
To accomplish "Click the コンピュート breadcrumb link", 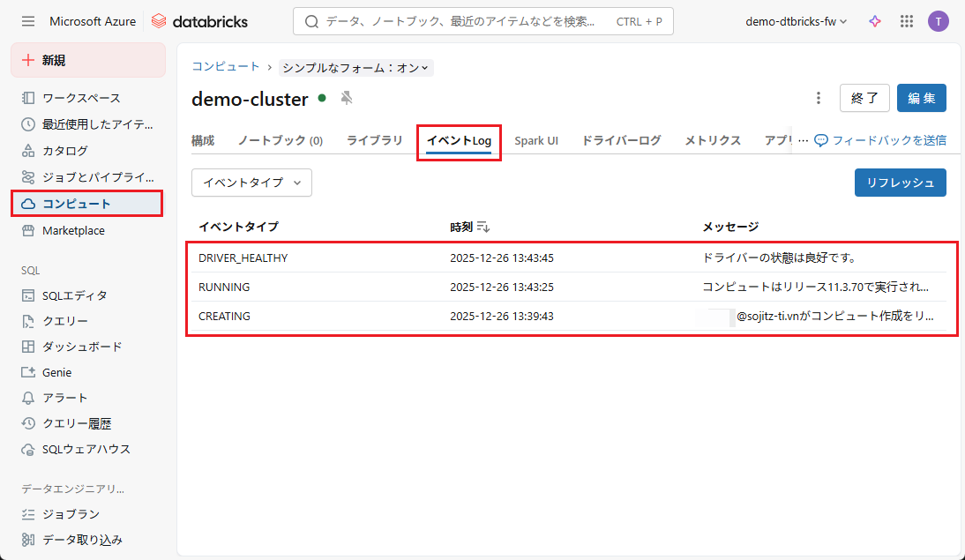I will coord(226,66).
